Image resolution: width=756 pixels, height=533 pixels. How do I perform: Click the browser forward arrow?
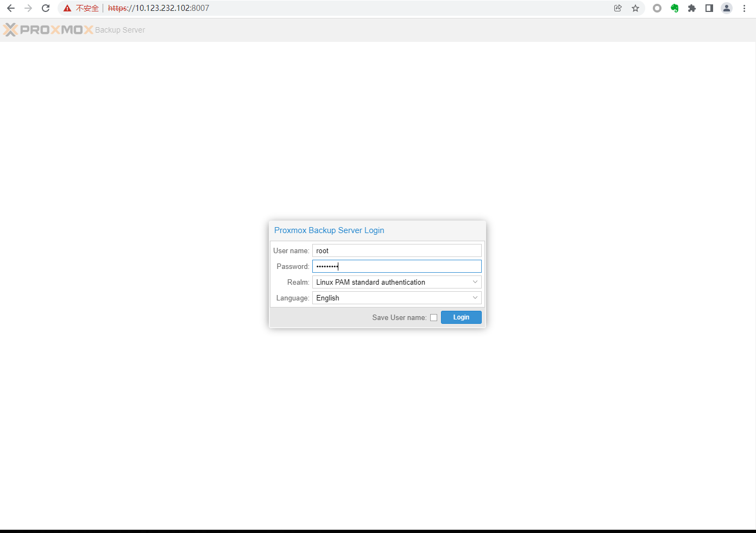point(28,8)
